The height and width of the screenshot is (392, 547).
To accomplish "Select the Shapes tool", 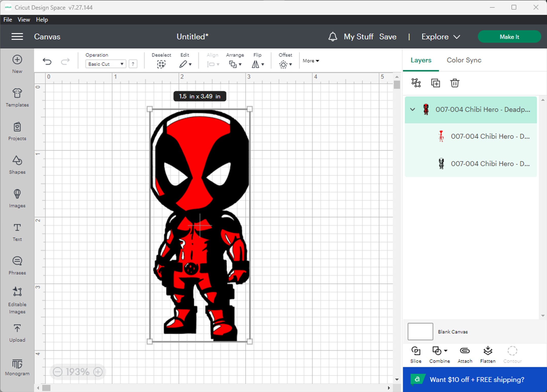I will (17, 165).
